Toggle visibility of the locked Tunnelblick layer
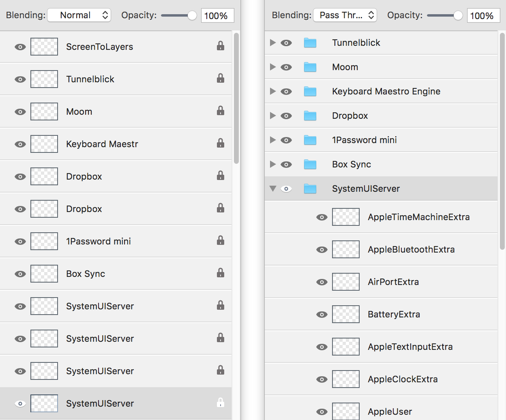 coord(20,79)
